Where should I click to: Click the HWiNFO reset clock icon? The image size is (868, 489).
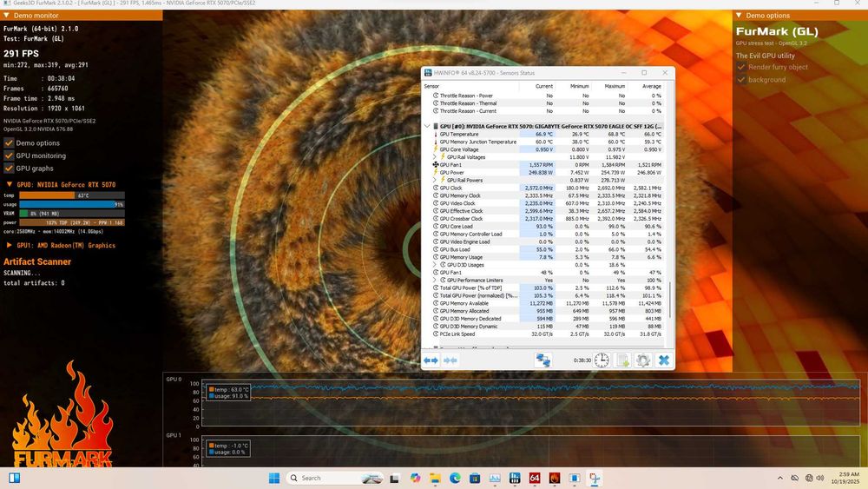tap(602, 360)
